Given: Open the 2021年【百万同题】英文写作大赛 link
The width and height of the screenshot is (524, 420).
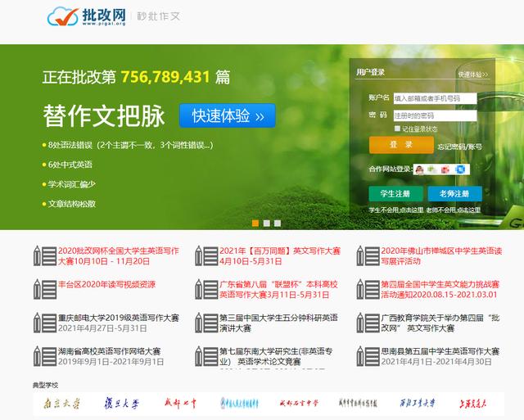Looking at the screenshot, I should point(280,251).
